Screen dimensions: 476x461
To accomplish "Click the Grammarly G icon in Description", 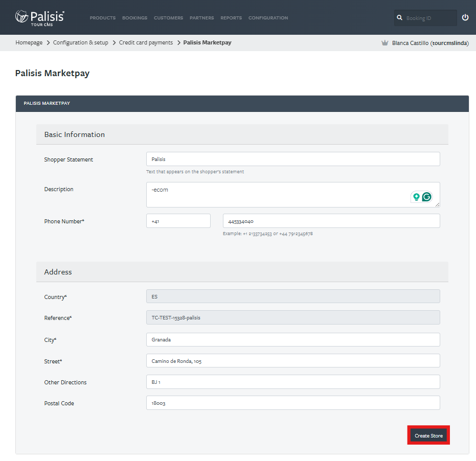I will pyautogui.click(x=427, y=197).
